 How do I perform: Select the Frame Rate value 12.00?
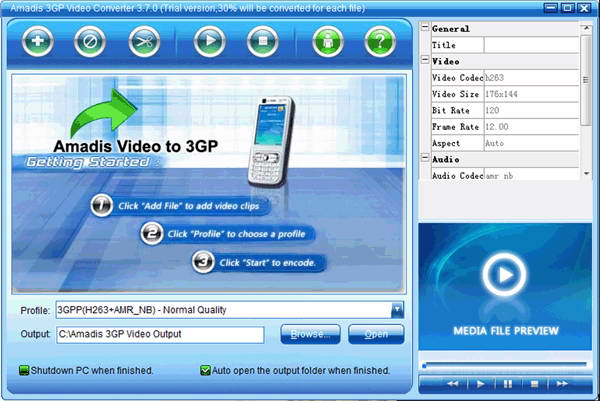coord(531,127)
